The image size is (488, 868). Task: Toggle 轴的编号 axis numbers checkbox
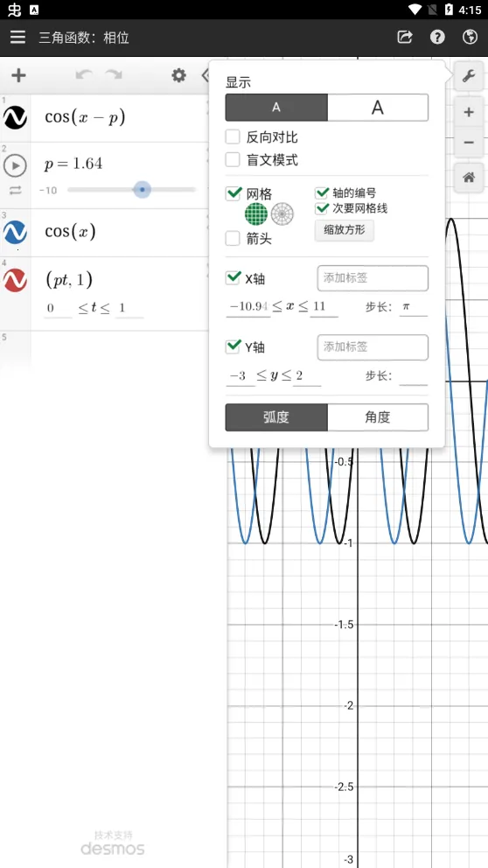[322, 192]
